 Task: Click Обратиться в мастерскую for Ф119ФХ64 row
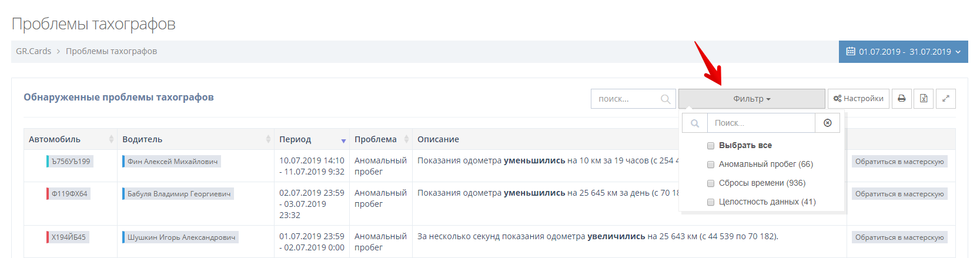pos(899,193)
